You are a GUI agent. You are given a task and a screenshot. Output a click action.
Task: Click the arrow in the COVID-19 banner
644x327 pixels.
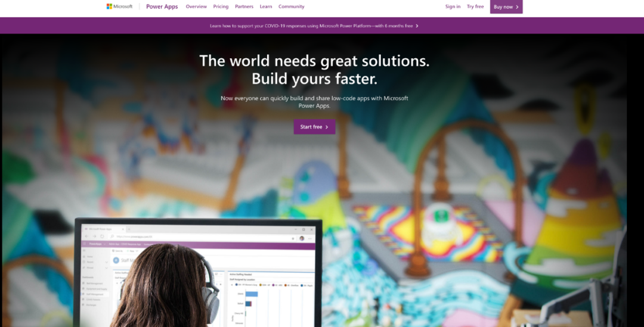point(417,26)
